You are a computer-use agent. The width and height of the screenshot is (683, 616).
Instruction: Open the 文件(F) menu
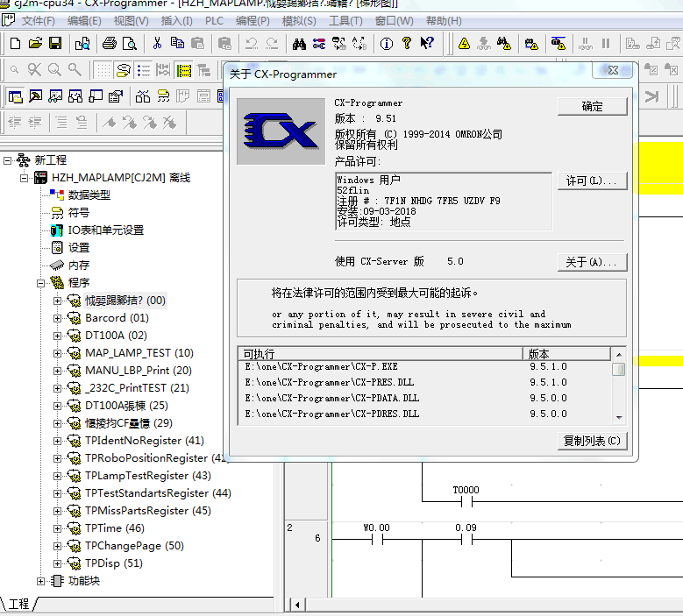38,21
